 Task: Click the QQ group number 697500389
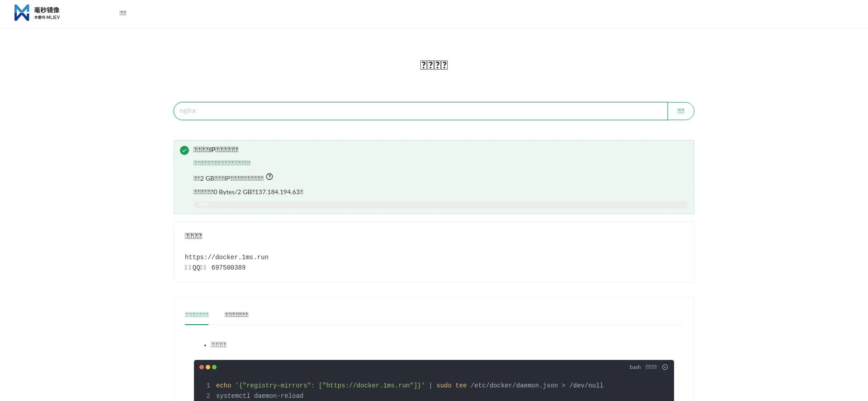228,268
